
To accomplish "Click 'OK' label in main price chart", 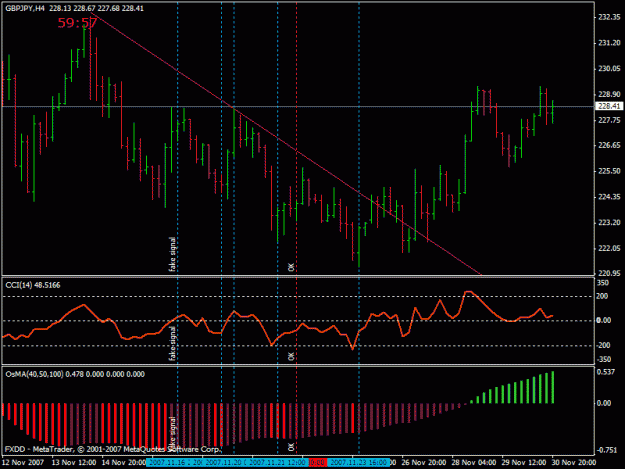I will [291, 267].
